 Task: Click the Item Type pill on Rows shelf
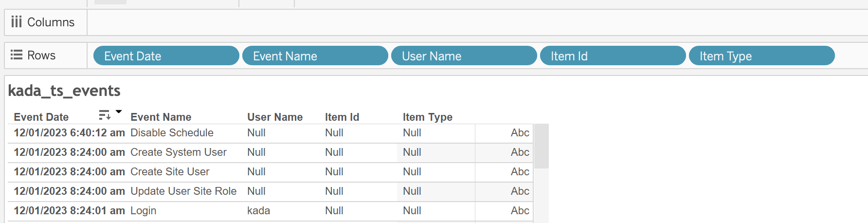coord(761,56)
